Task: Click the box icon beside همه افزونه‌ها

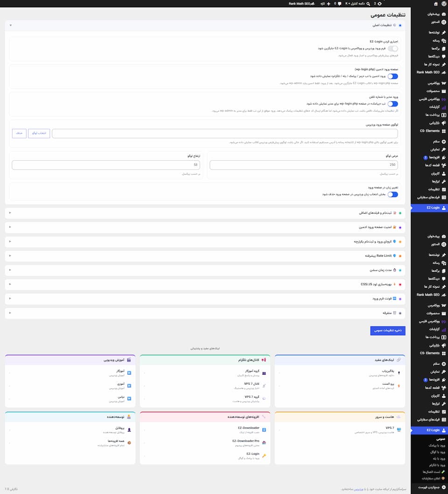Action: pyautogui.click(x=129, y=443)
